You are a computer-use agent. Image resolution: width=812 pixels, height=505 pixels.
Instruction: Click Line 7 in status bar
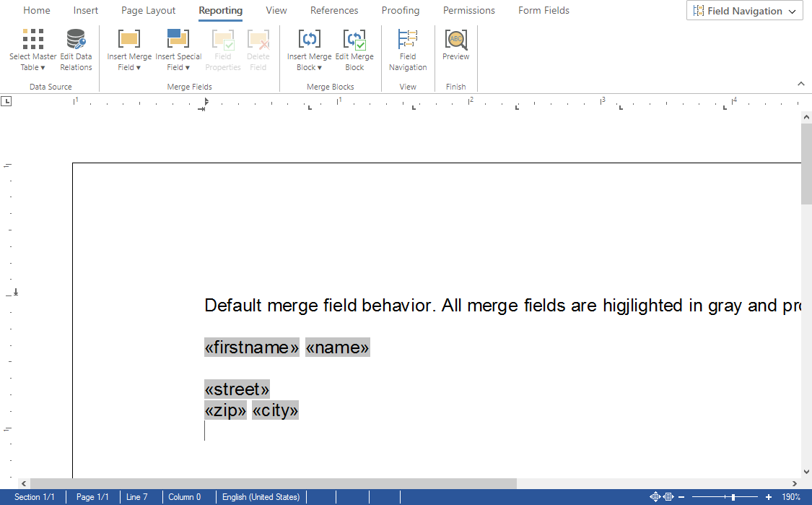[136, 497]
